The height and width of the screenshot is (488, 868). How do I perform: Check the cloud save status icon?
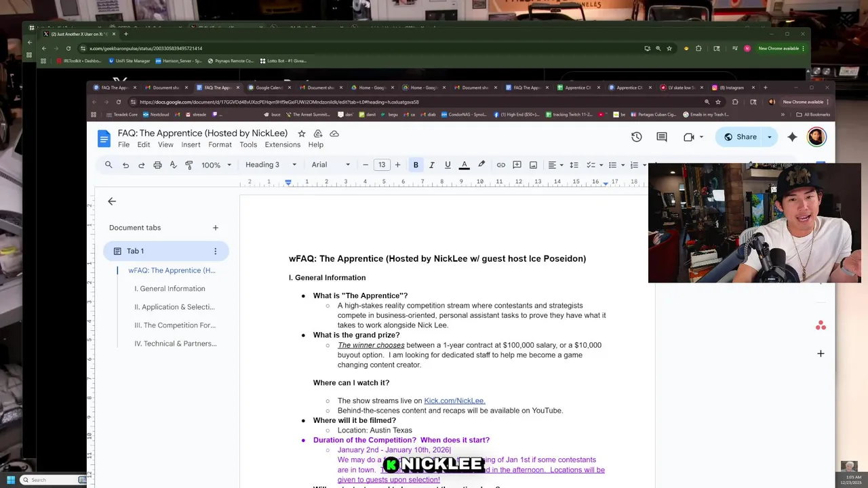click(x=334, y=134)
